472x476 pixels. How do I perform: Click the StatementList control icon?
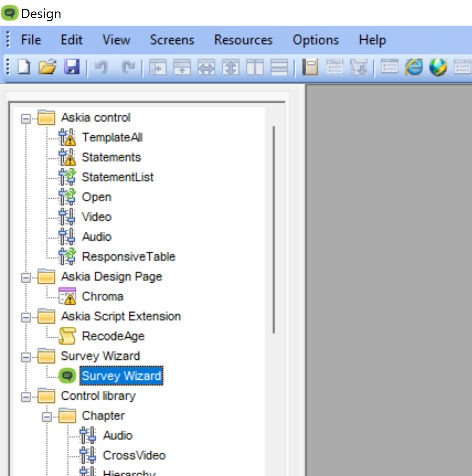(x=67, y=177)
